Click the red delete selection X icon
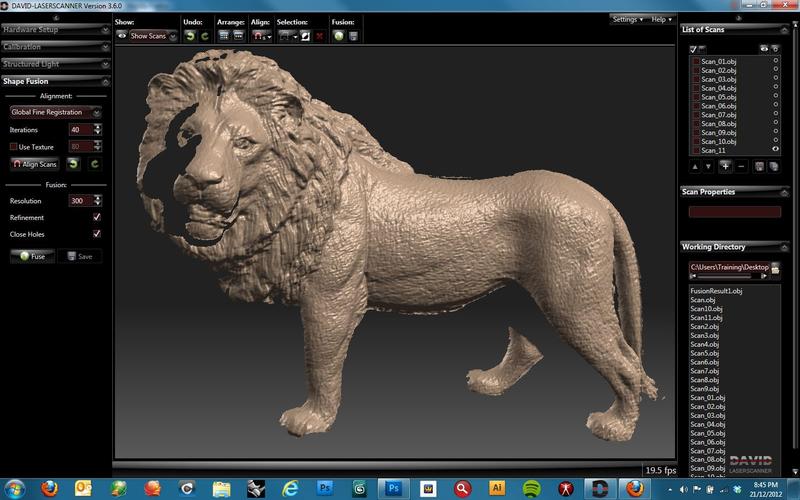Screen dimensions: 800x500 coord(319,36)
